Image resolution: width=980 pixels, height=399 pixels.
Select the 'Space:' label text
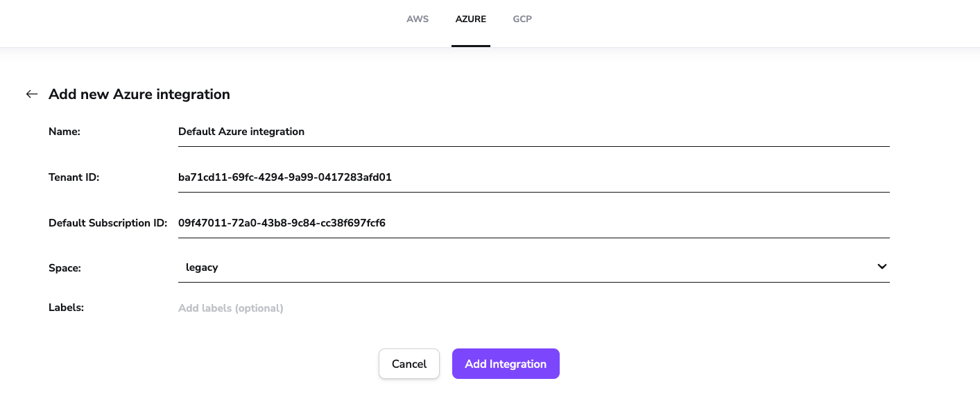click(x=65, y=267)
